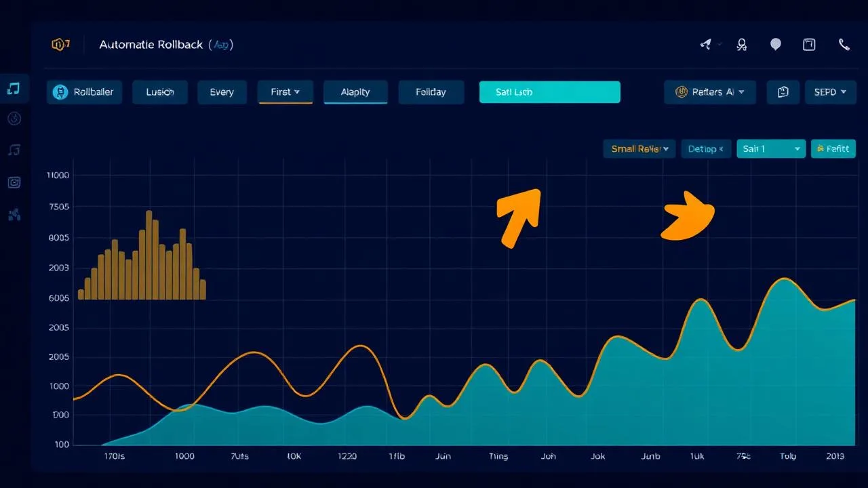Switch to the Foliday tab
Viewport: 868px width, 488px height.
point(431,92)
